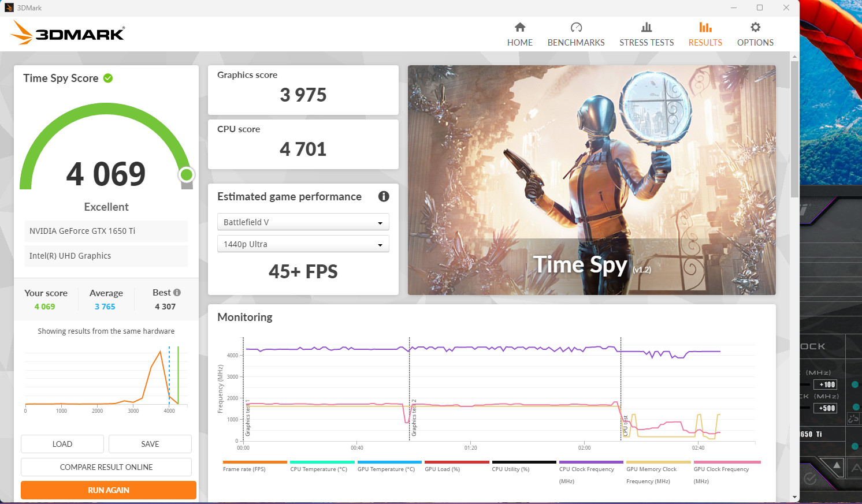Open the Estimated game performance info icon
Image resolution: width=862 pixels, height=504 pixels.
(384, 196)
